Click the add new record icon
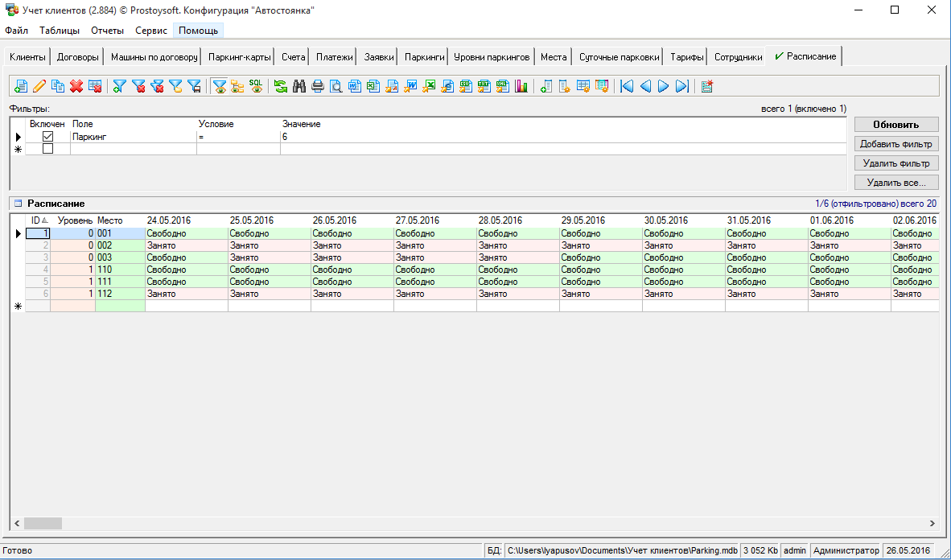951x560 pixels. point(21,86)
